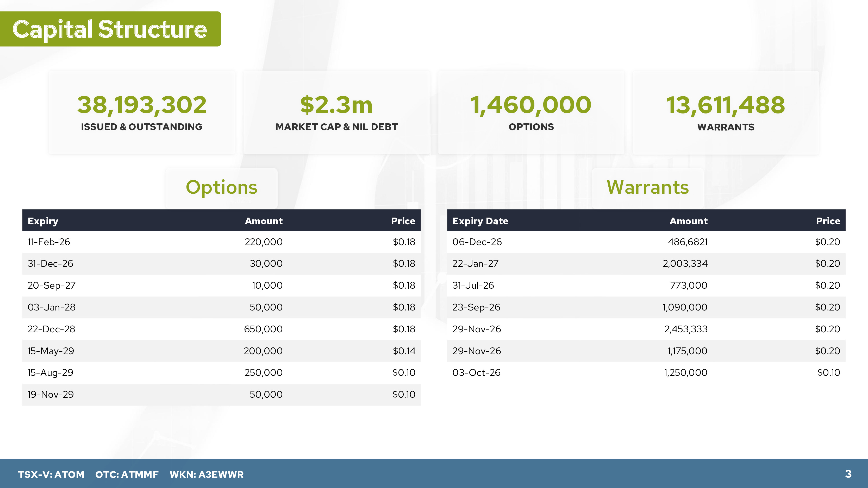Viewport: 868px width, 488px height.
Task: Click the slide page number 3
Action: pyautogui.click(x=848, y=474)
